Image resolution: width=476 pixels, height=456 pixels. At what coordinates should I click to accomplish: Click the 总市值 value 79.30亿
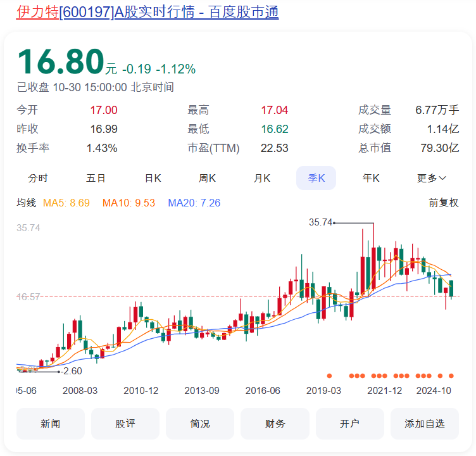(439, 148)
